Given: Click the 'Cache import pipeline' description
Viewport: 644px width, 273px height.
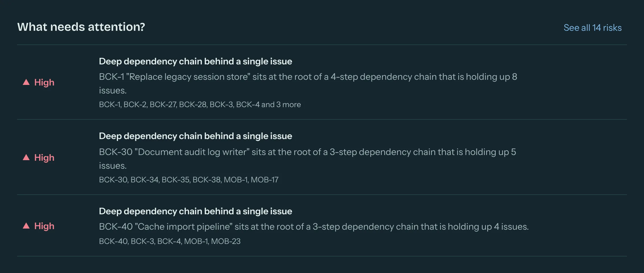Looking at the screenshot, I should [314, 227].
